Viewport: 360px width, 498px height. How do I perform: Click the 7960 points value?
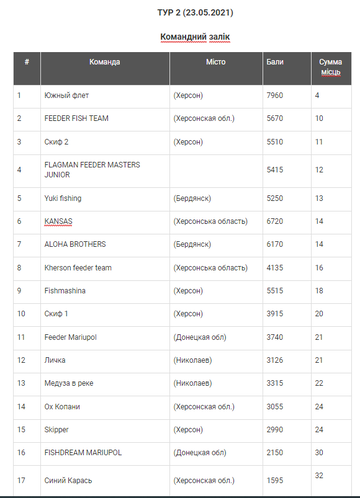click(275, 96)
